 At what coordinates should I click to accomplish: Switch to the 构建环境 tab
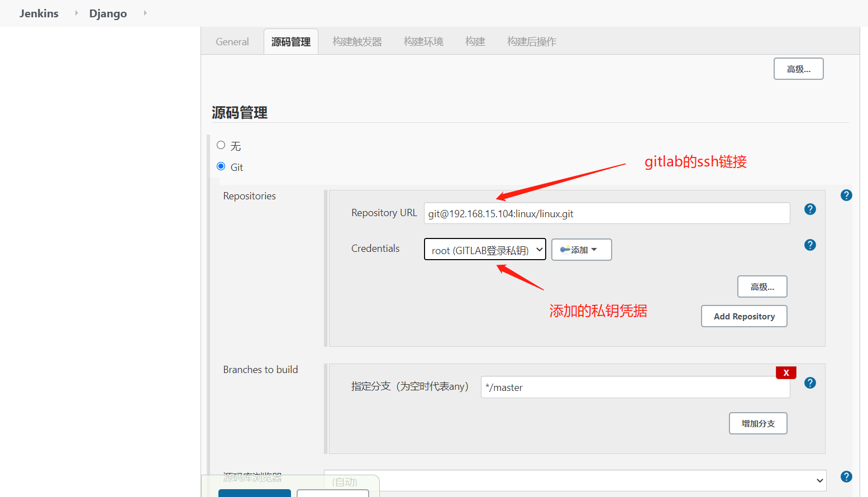[424, 42]
